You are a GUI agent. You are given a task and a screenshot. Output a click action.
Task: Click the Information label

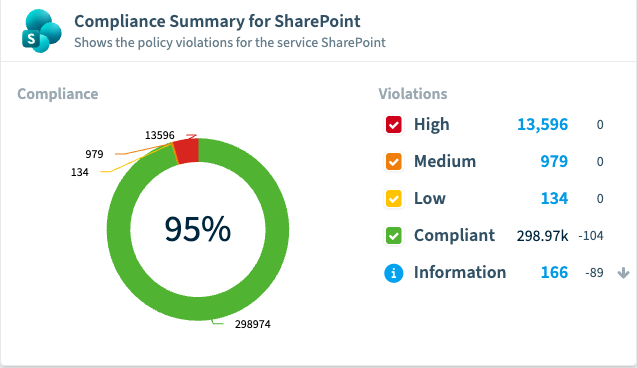(x=460, y=273)
